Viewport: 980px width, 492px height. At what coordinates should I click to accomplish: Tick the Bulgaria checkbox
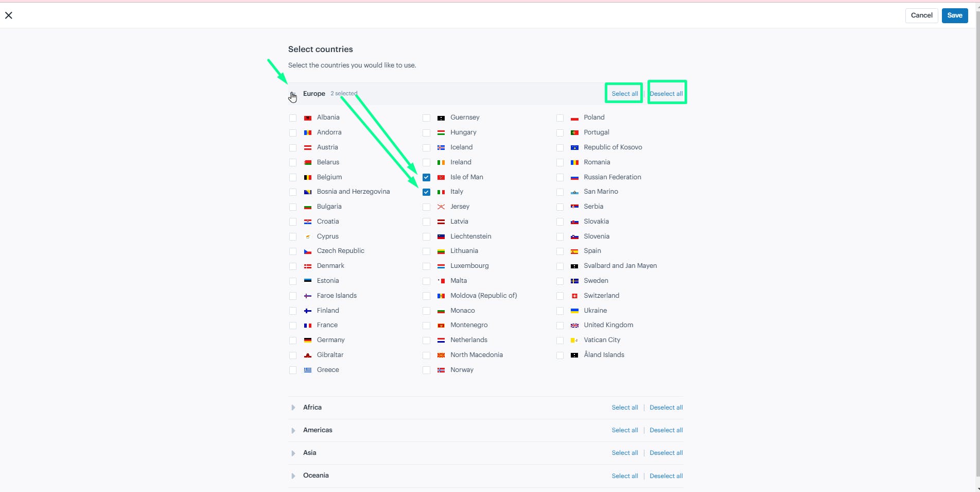(293, 207)
